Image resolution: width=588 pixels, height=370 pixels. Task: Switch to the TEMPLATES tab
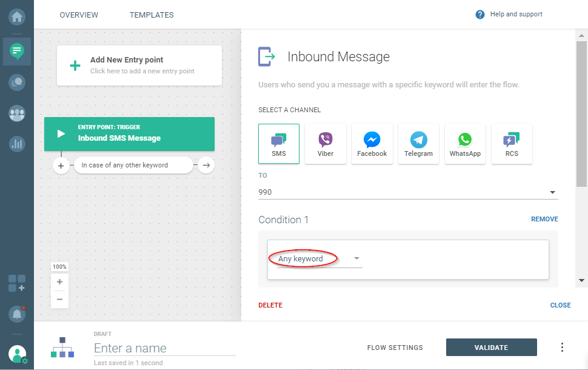pyautogui.click(x=152, y=15)
